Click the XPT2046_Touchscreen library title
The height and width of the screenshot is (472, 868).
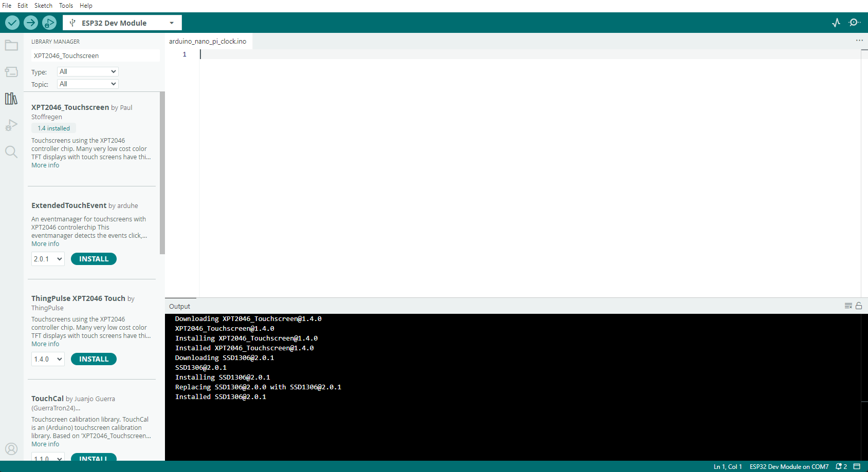point(70,107)
